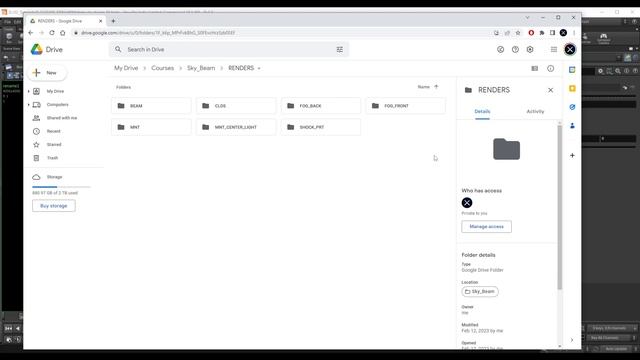Open Recent files

tap(53, 131)
